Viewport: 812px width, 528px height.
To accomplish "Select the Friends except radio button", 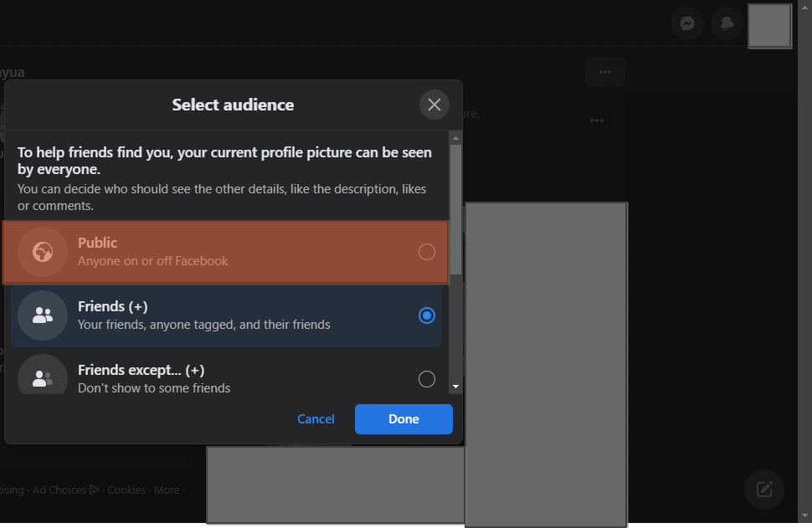I will click(x=427, y=379).
